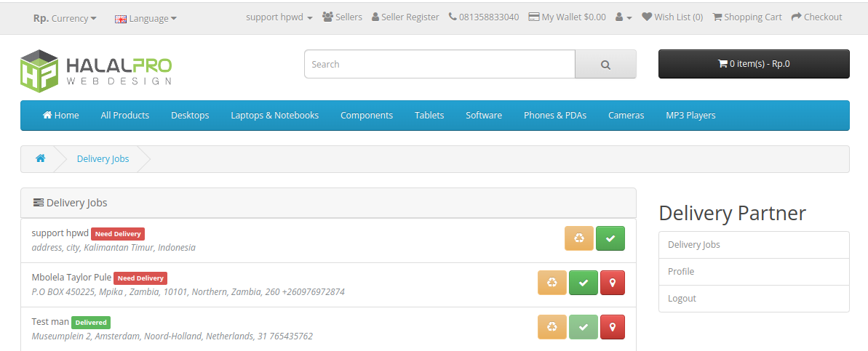Toggle delivered checkmark for Test man
The width and height of the screenshot is (868, 351).
(x=583, y=327)
